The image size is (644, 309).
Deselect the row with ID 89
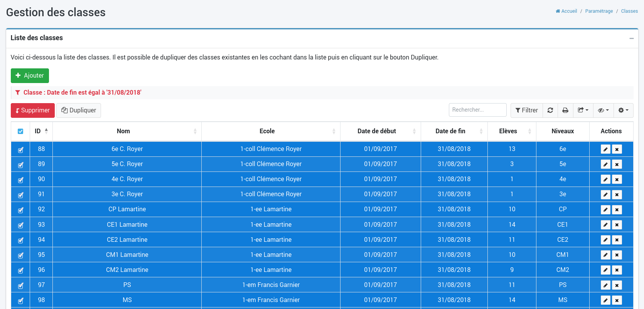pos(21,165)
